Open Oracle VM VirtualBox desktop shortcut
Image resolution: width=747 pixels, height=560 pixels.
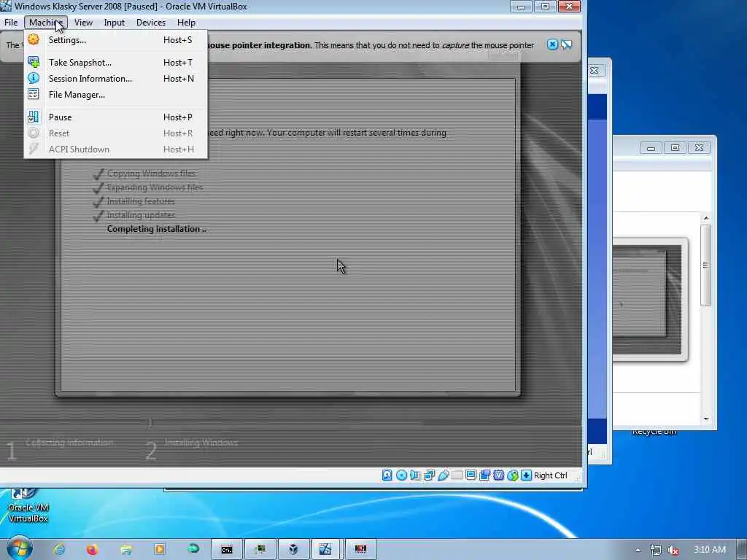coord(28,506)
